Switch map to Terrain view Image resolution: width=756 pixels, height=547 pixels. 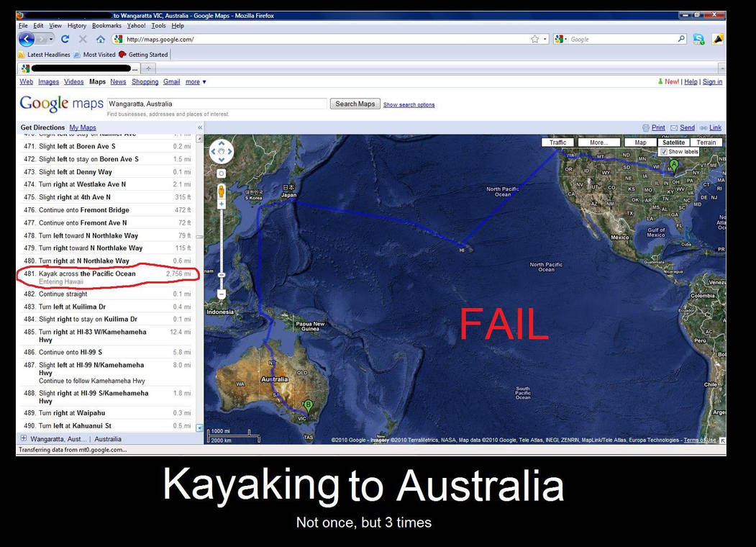pos(706,142)
